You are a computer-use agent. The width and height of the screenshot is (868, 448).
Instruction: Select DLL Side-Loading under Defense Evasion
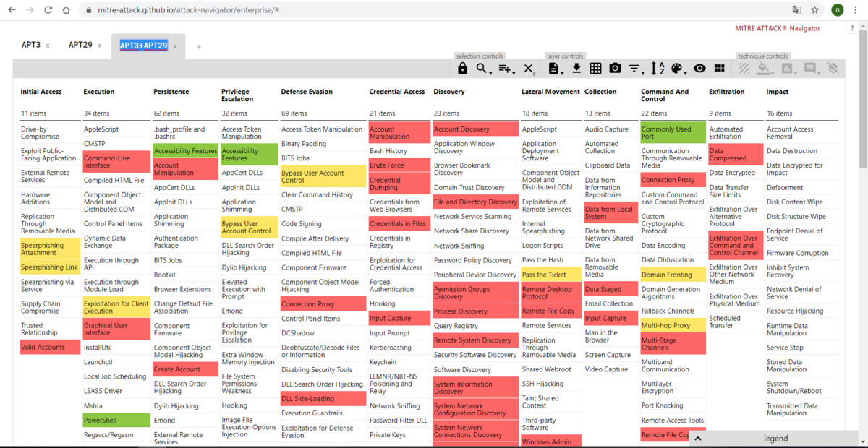[x=323, y=398]
